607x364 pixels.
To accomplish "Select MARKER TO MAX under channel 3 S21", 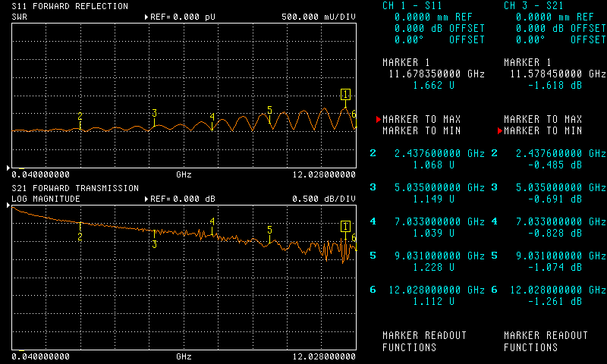I will [543, 120].
